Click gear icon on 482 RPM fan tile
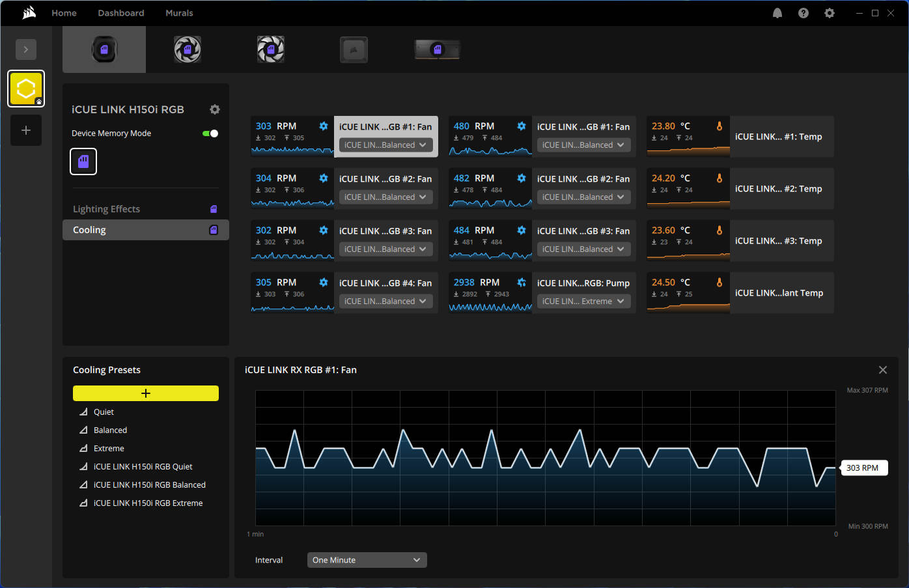 [522, 178]
